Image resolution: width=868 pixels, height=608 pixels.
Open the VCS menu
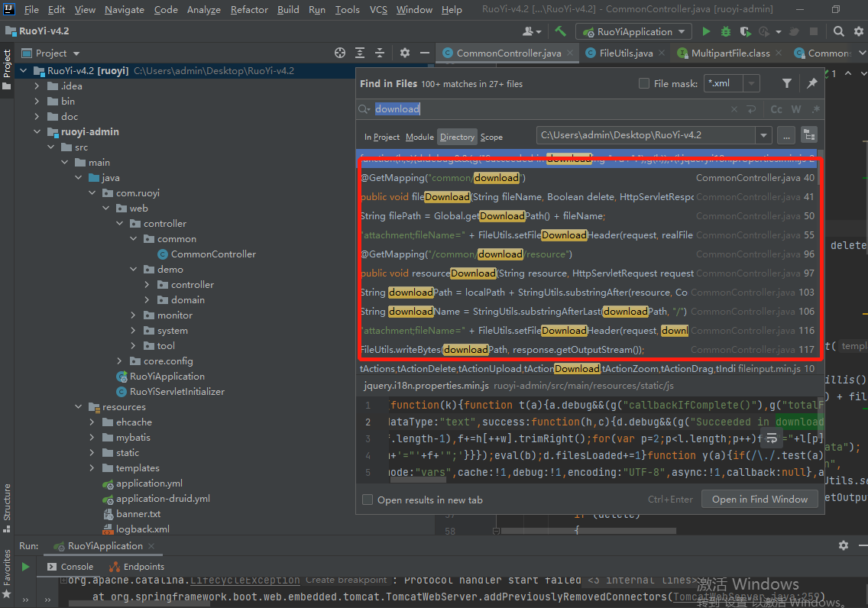click(378, 10)
